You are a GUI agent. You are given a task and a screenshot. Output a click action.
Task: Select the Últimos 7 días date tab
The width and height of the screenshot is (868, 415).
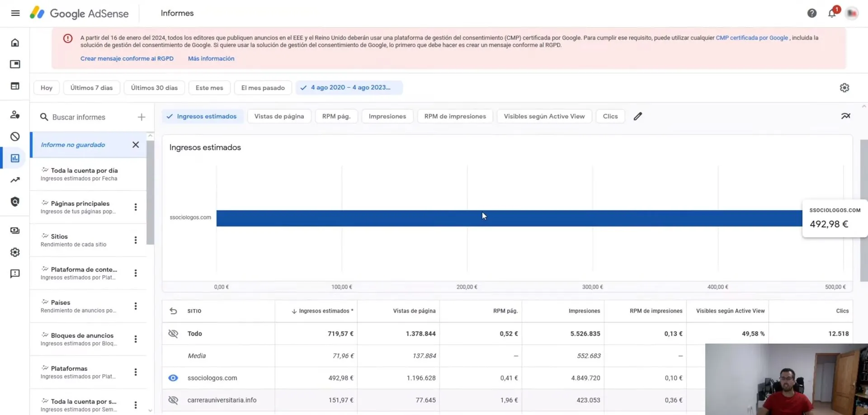91,88
